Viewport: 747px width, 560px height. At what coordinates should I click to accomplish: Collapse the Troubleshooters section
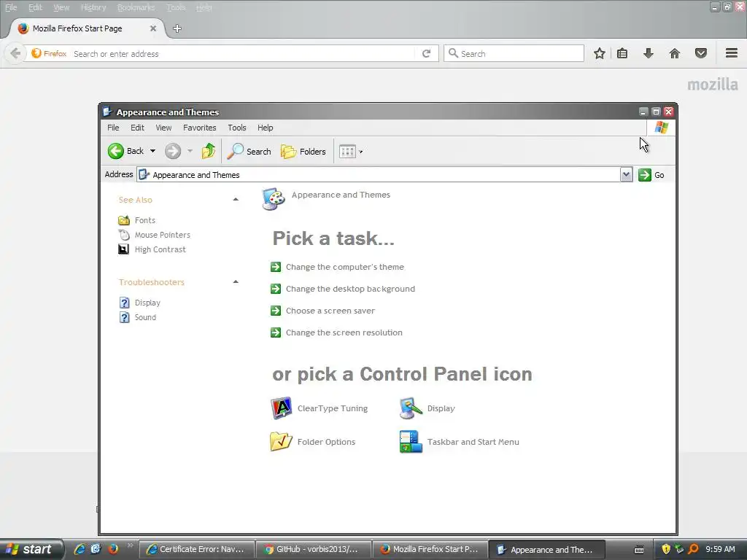tap(236, 282)
